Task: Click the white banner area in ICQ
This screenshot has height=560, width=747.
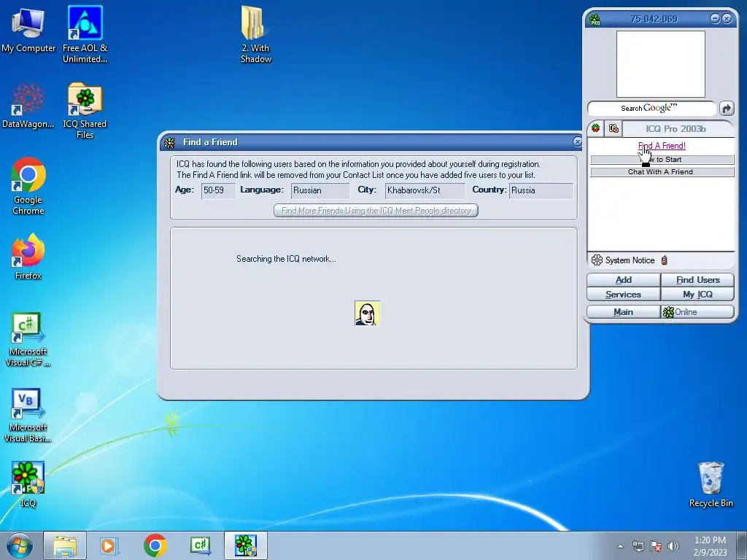Action: 661,64
